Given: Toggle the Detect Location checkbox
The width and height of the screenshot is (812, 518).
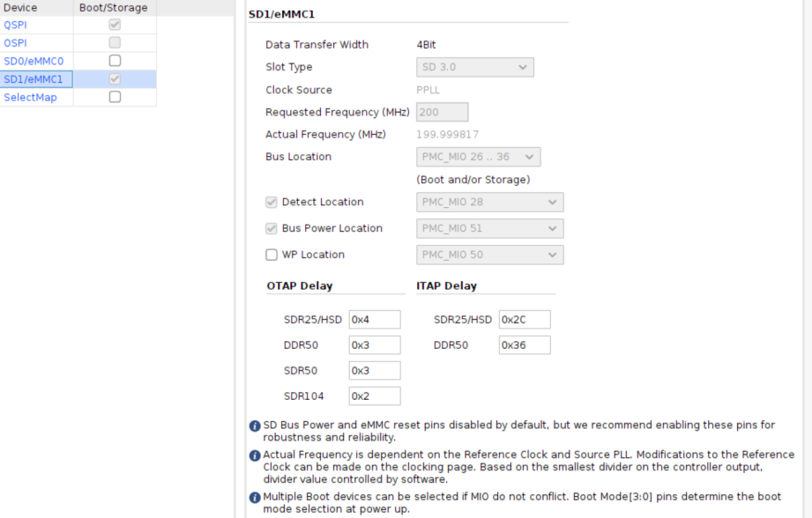Looking at the screenshot, I should (x=272, y=203).
